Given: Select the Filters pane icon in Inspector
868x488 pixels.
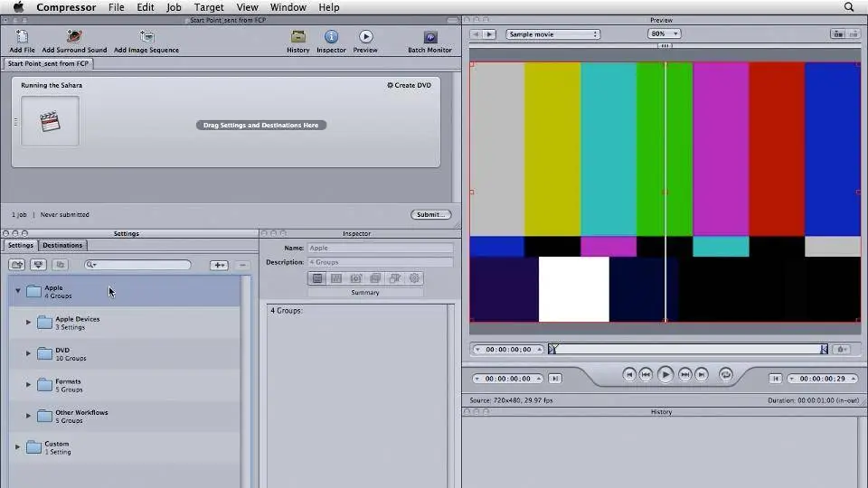Looking at the screenshot, I should [x=375, y=278].
